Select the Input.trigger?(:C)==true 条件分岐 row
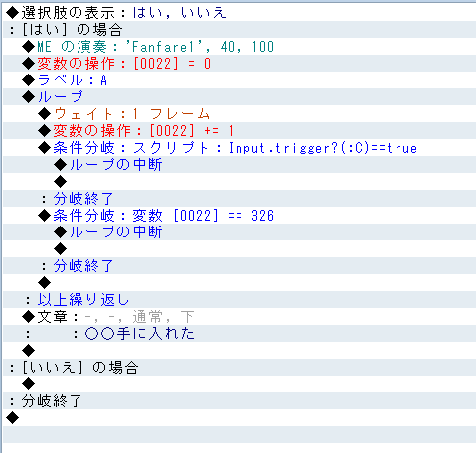The width and height of the screenshot is (476, 453). tap(239, 148)
